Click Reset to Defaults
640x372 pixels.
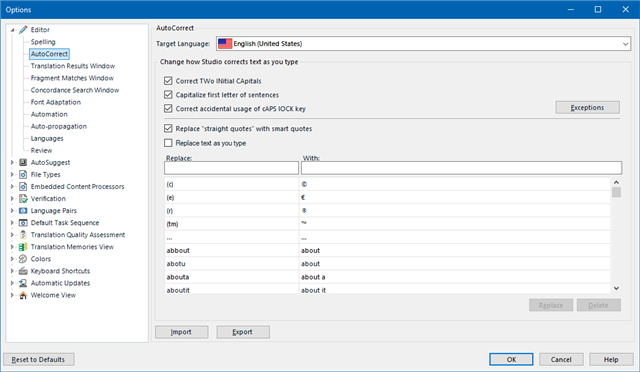click(x=39, y=359)
